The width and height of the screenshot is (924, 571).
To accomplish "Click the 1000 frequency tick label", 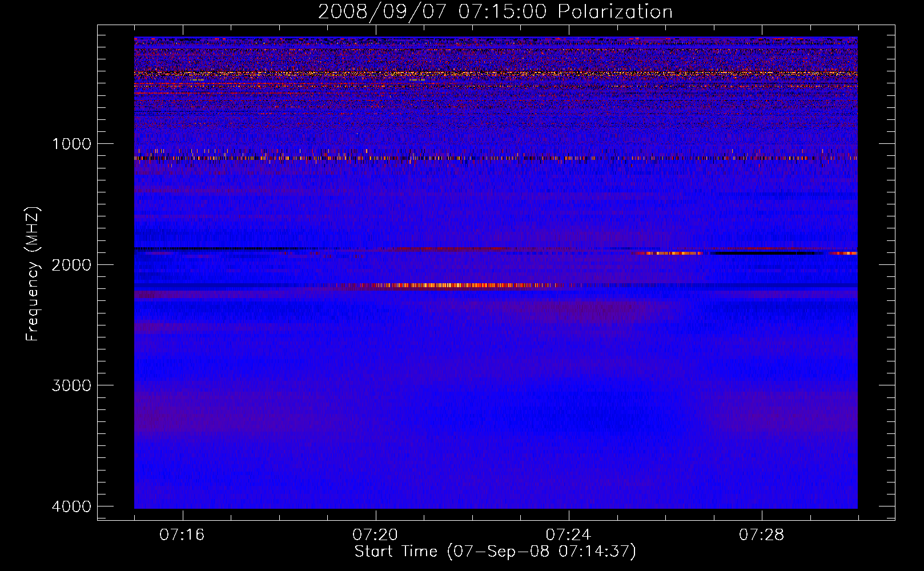I will click(x=71, y=143).
